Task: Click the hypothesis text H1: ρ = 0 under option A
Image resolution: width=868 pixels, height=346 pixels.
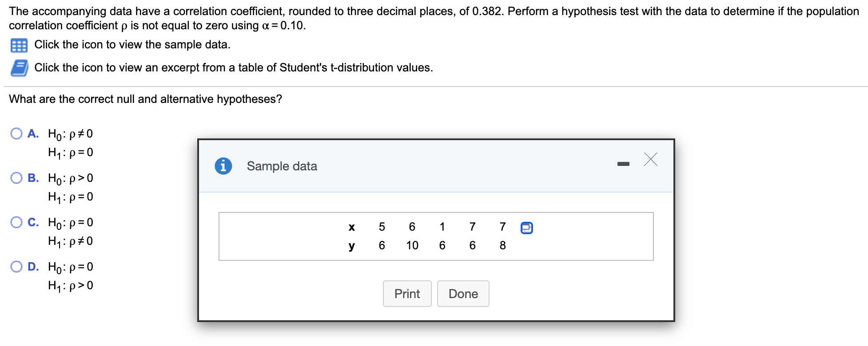Action: click(x=70, y=152)
